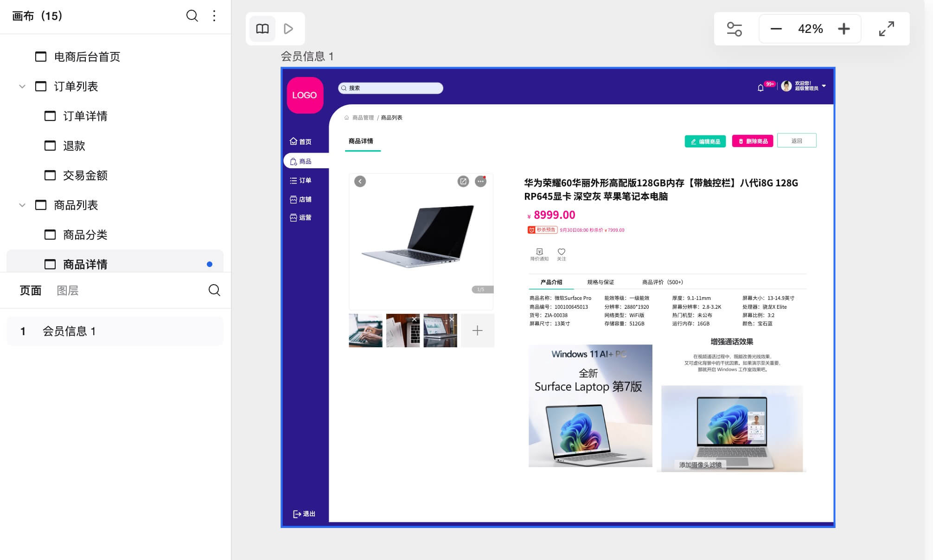Click the edit icon on the product image
The width and height of the screenshot is (933, 560).
(463, 181)
